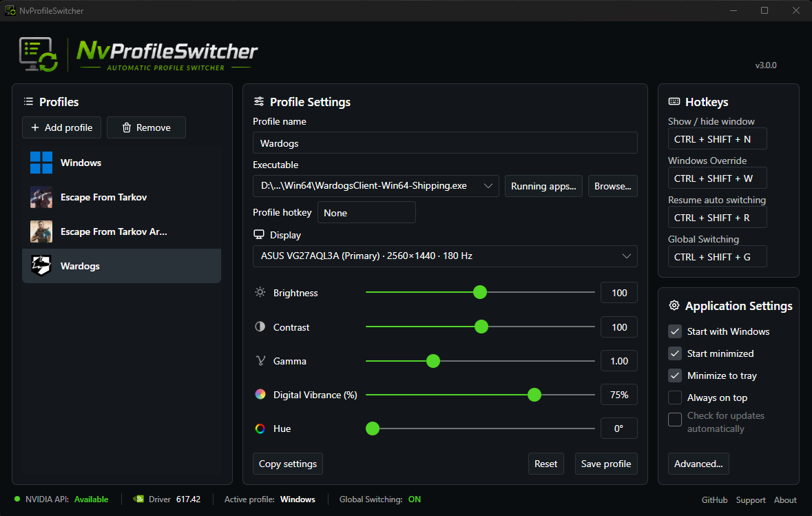Viewport: 812px width, 516px height.
Task: Edit the Show / hide window hotkey
Action: point(717,139)
